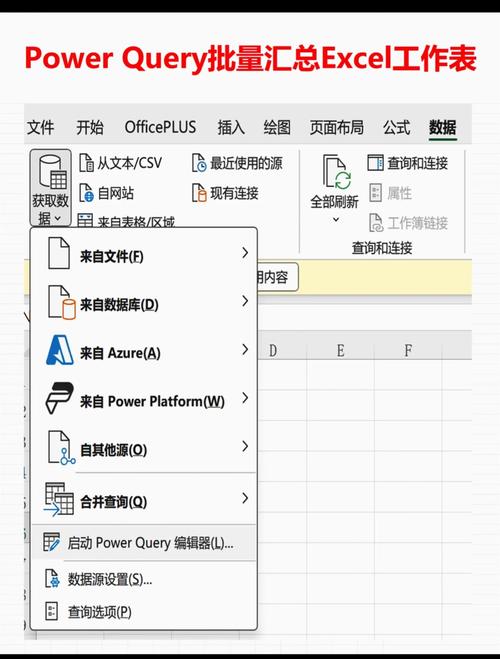This screenshot has height=659, width=500.
Task: Open the 文件 ribbon tab
Action: pyautogui.click(x=41, y=127)
